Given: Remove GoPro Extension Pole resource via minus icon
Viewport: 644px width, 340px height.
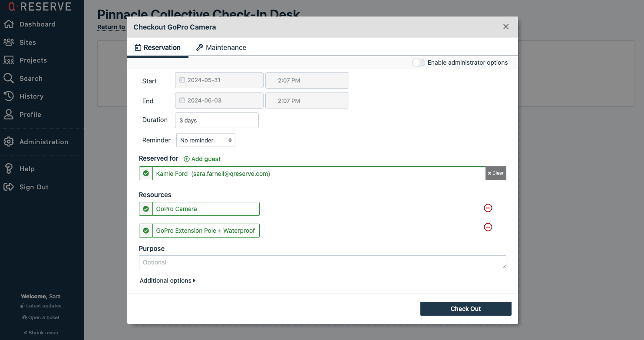Looking at the screenshot, I should 488,227.
